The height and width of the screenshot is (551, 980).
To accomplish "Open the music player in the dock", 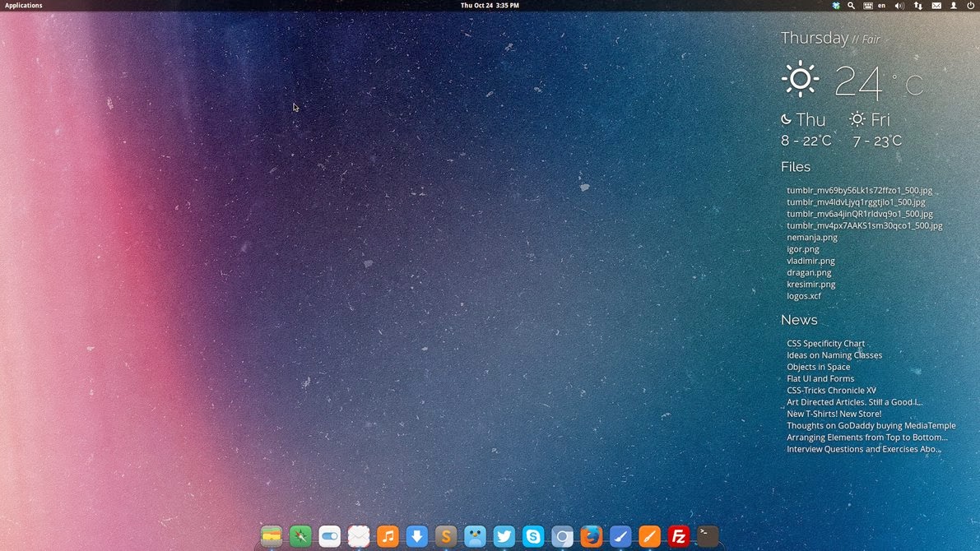I will (x=388, y=536).
